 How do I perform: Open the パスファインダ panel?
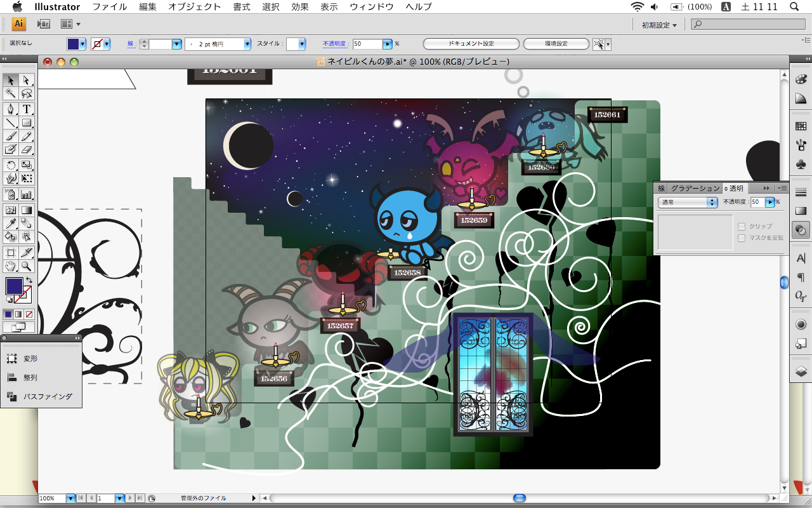(48, 396)
